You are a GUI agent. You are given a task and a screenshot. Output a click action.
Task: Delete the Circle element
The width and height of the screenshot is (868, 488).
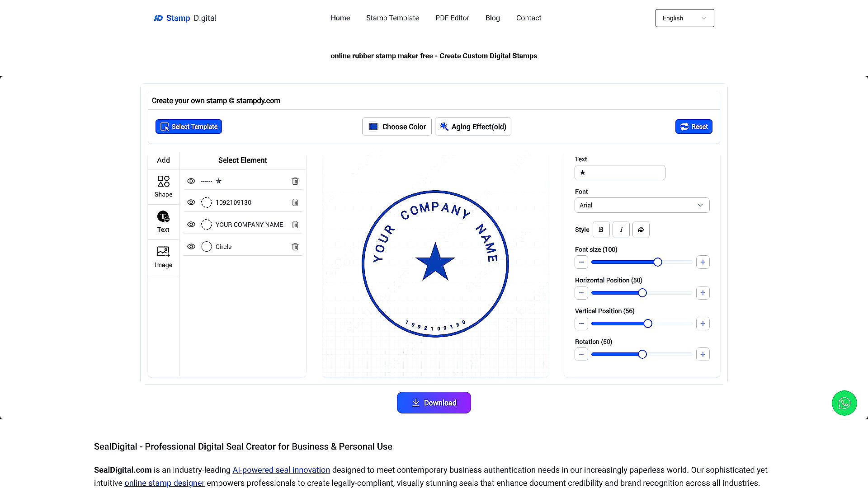click(295, 247)
